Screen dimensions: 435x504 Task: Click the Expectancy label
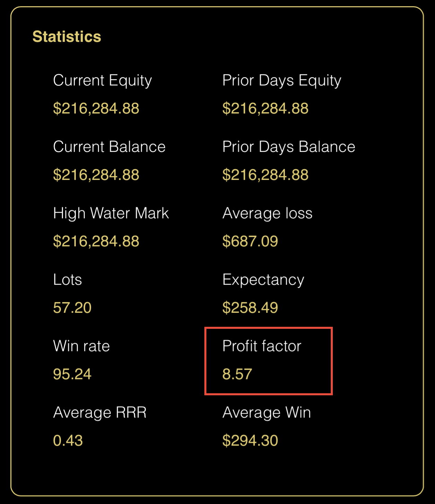(263, 280)
